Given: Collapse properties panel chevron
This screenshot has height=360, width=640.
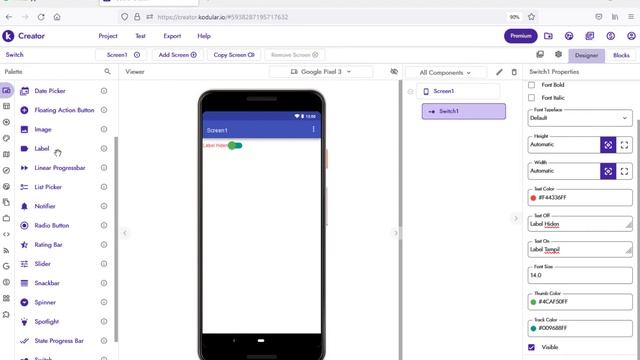Looking at the screenshot, I should 516,218.
